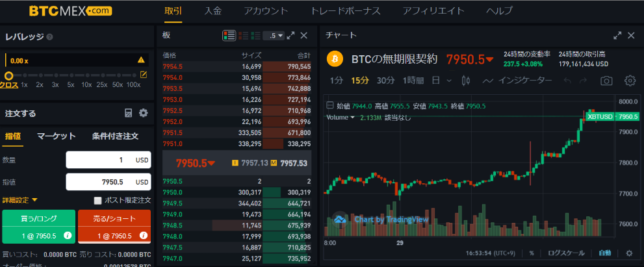Set chart to 15分 interval
The height and width of the screenshot is (267, 644).
click(x=360, y=81)
